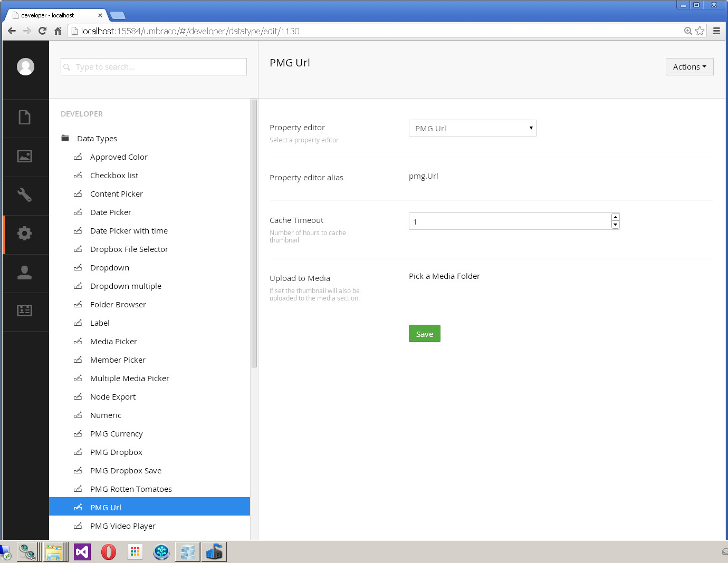Reload the page in browser
728x563 pixels.
pyautogui.click(x=43, y=31)
